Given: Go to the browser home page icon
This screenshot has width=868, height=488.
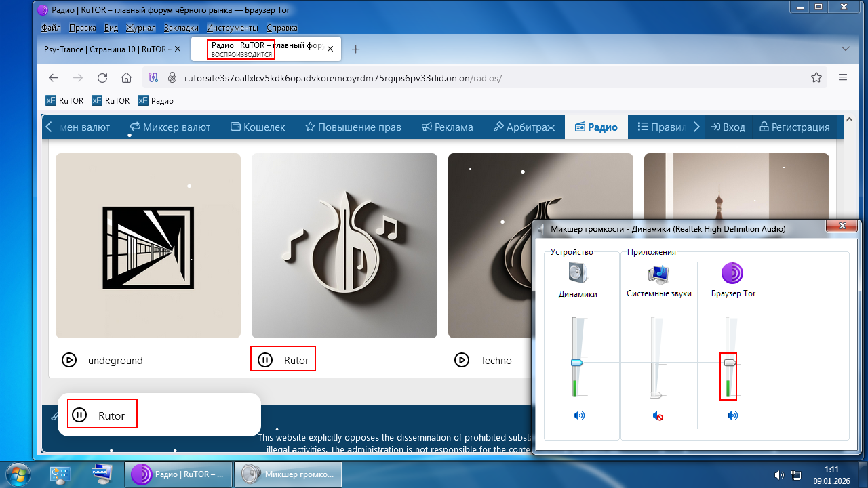Looking at the screenshot, I should pyautogui.click(x=126, y=77).
